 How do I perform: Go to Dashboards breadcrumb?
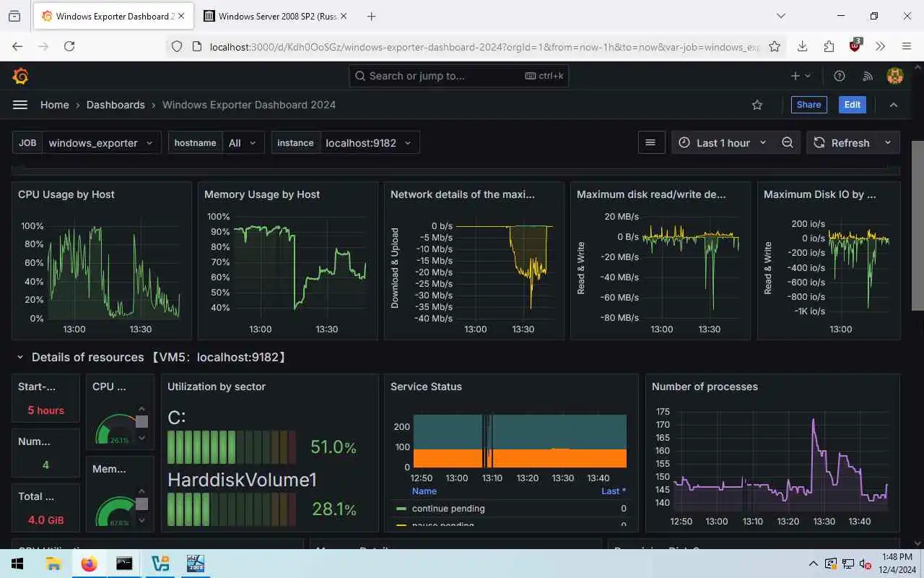point(115,105)
